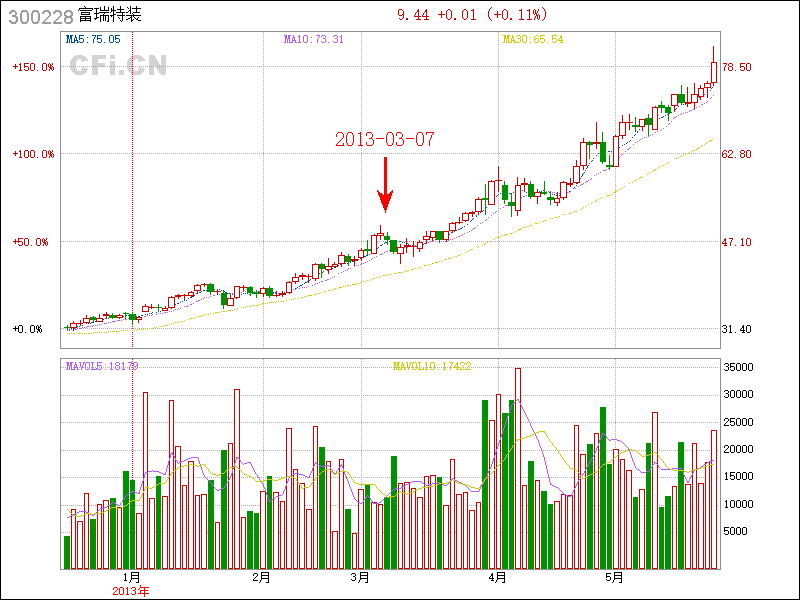Click the 5月 marker on time axis
This screenshot has height=600, width=800.
click(x=615, y=578)
